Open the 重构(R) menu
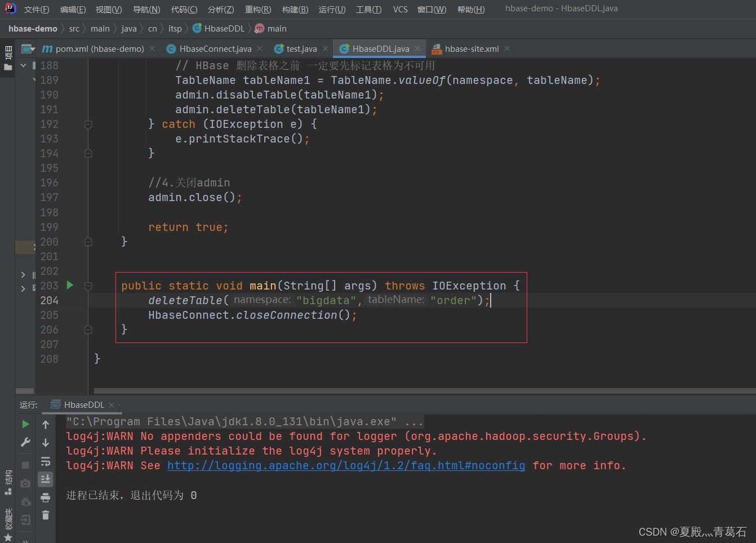Viewport: 756px width, 543px height. [258, 10]
